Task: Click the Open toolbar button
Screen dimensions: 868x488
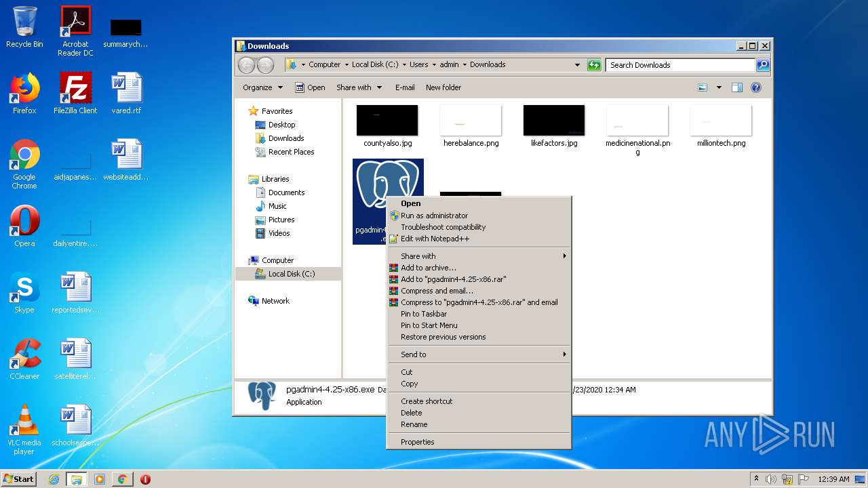Action: (x=310, y=87)
